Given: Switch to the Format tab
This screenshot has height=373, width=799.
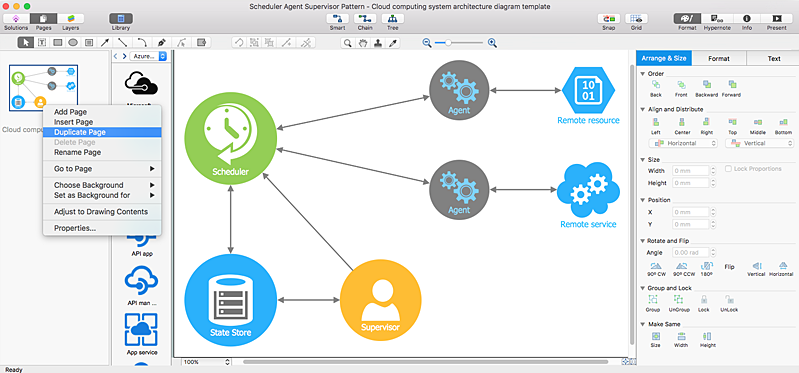Looking at the screenshot, I should 718,59.
